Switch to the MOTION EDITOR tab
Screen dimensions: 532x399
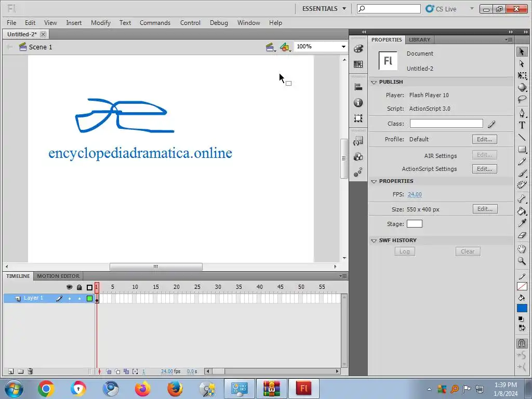pyautogui.click(x=58, y=276)
